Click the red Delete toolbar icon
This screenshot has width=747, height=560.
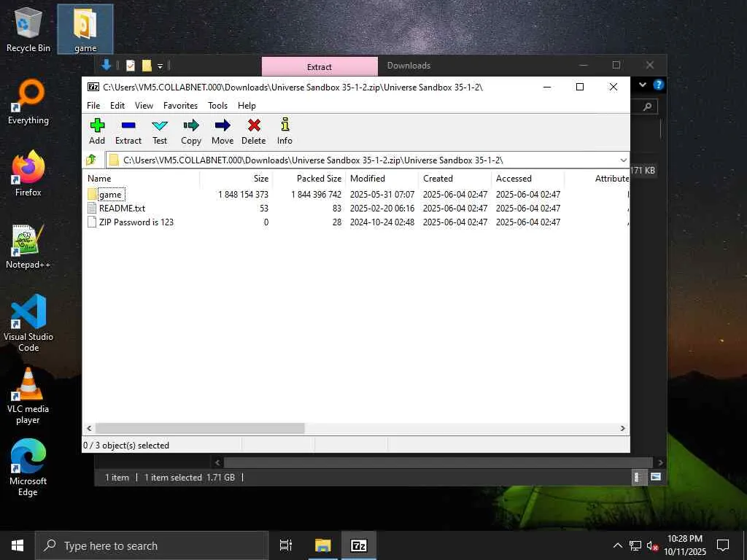click(x=253, y=131)
